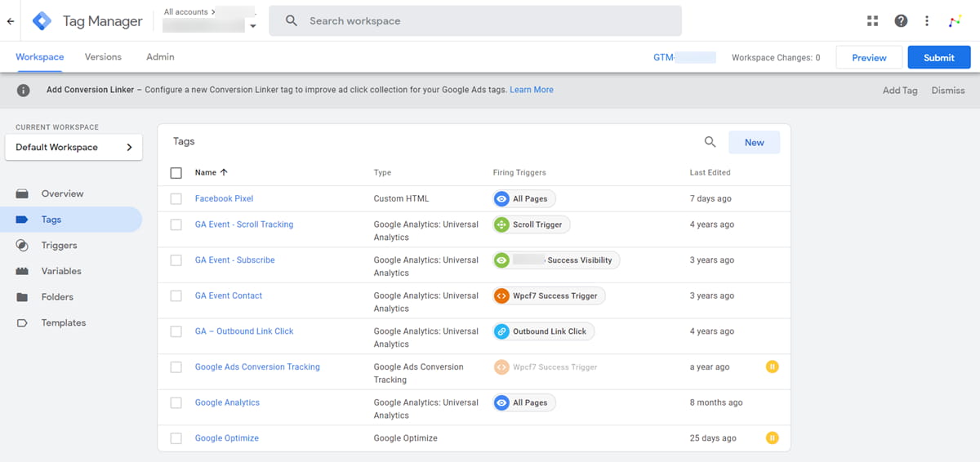Check the Google Ads Conversion Tracking checkbox
980x462 pixels.
point(176,367)
